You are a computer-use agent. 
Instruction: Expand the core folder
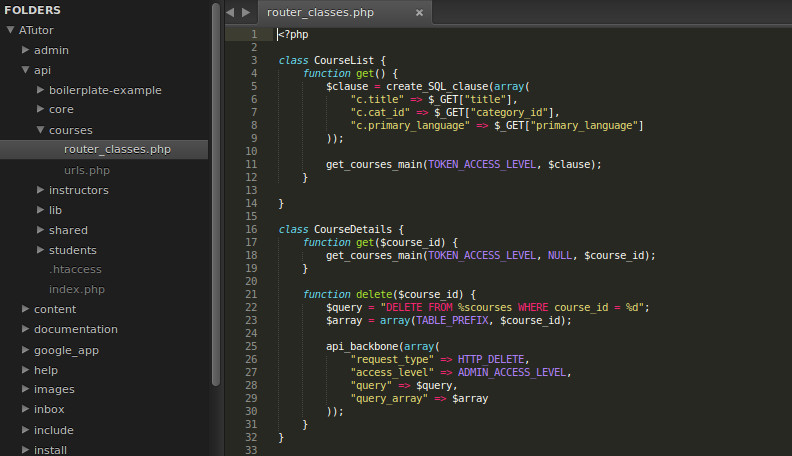pos(40,110)
